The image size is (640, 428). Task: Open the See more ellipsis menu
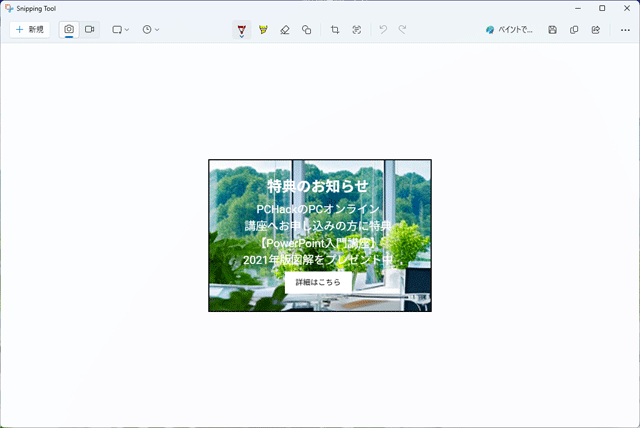[625, 30]
